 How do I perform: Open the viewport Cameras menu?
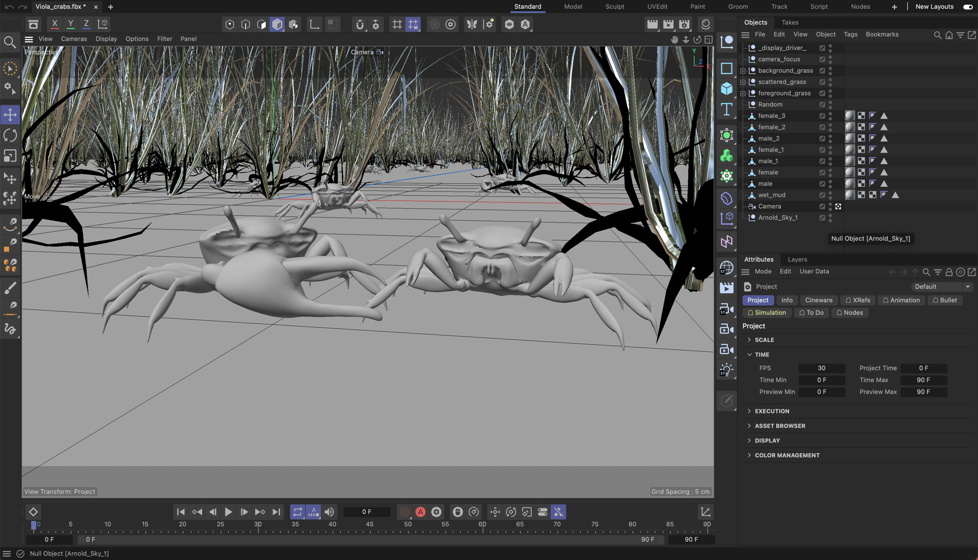tap(74, 39)
